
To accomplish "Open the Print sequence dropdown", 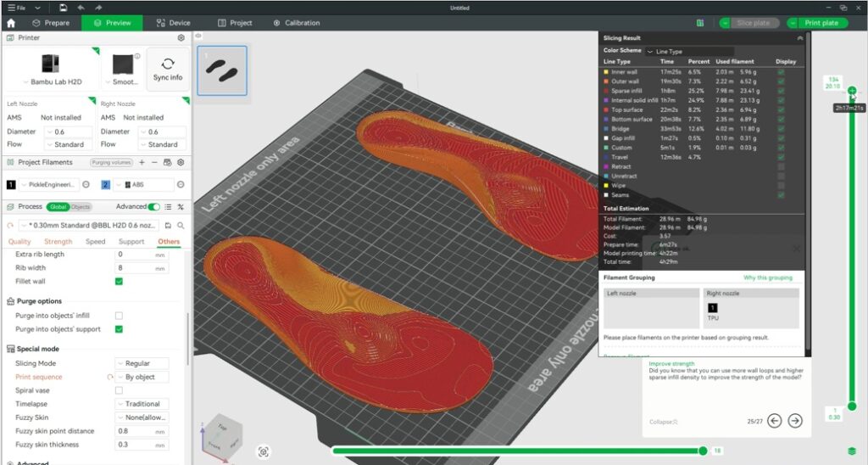I will tap(142, 377).
